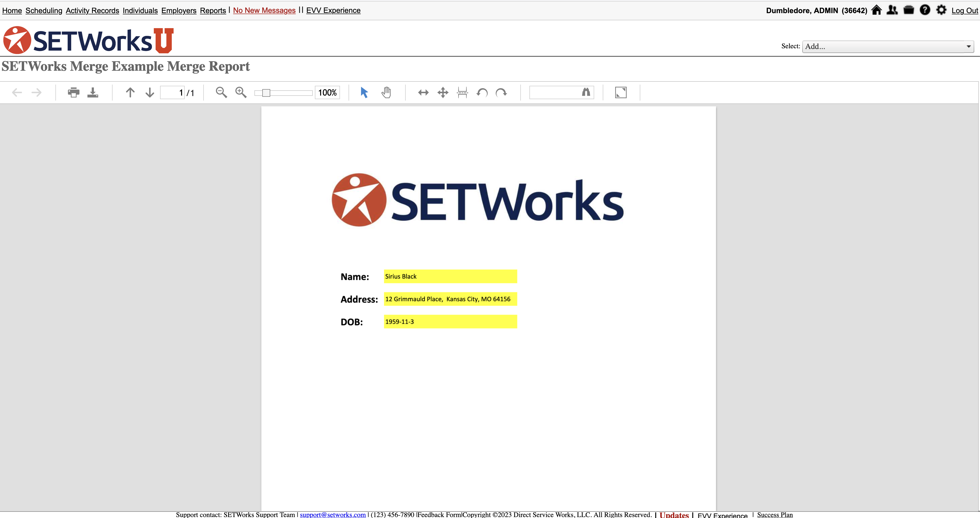Print the merge report
Viewport: 980px width, 518px height.
(x=73, y=92)
